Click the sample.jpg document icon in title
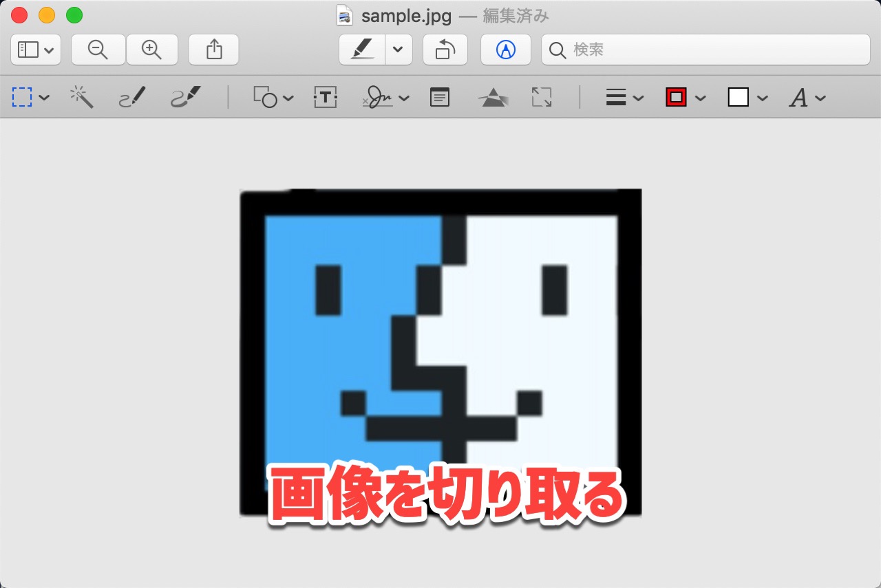The image size is (881, 588). [x=345, y=15]
